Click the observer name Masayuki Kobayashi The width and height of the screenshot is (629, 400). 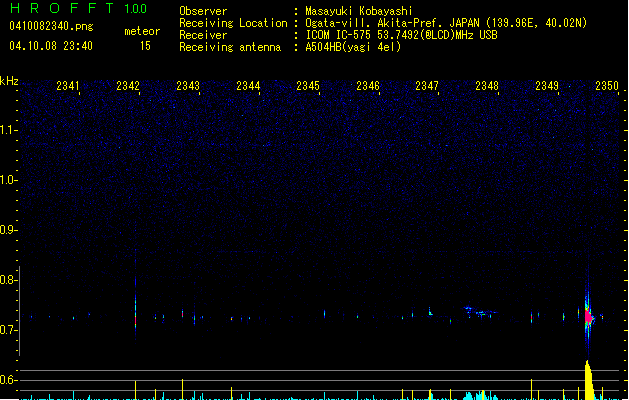pos(358,11)
